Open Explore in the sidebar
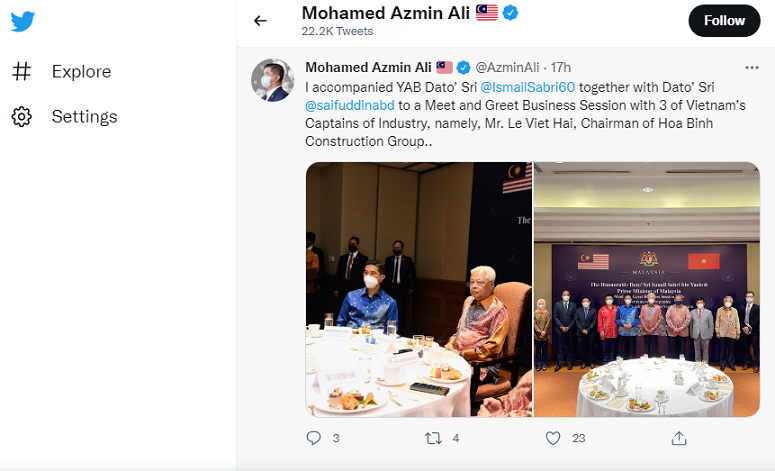This screenshot has width=775, height=471. (x=81, y=72)
